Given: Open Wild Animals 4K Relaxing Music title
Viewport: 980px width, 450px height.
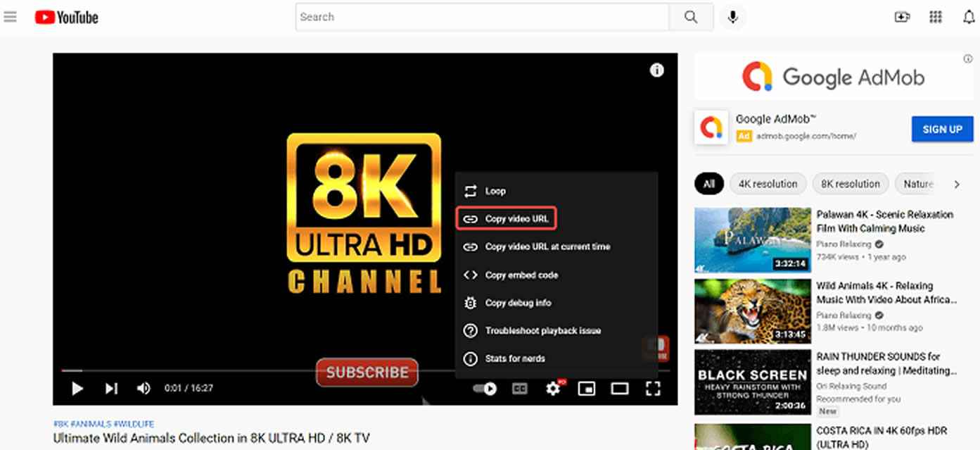Looking at the screenshot, I should pos(886,292).
